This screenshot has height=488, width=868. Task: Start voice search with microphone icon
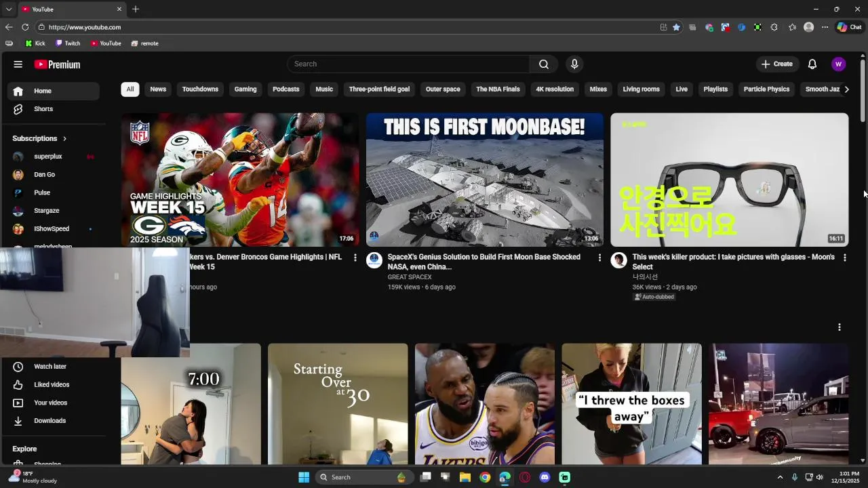point(574,64)
